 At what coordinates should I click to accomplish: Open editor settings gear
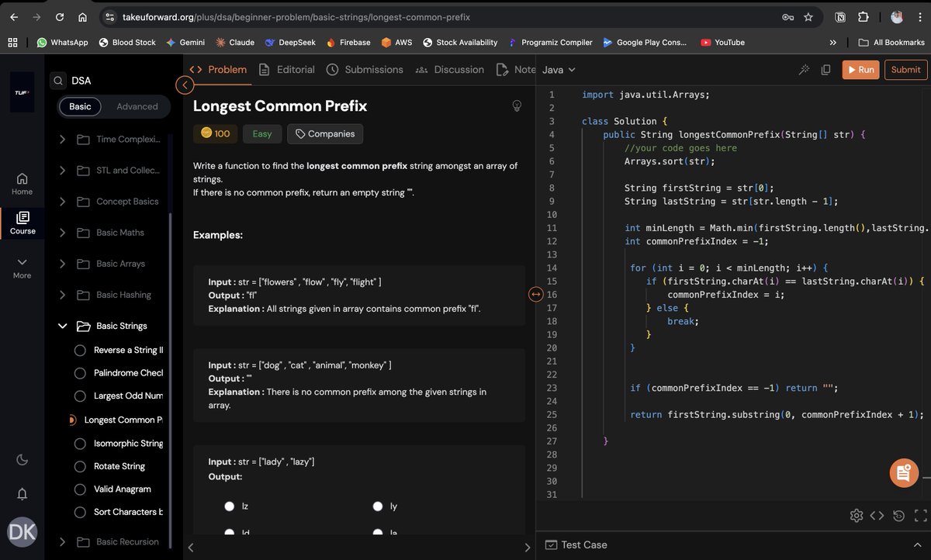click(x=857, y=516)
